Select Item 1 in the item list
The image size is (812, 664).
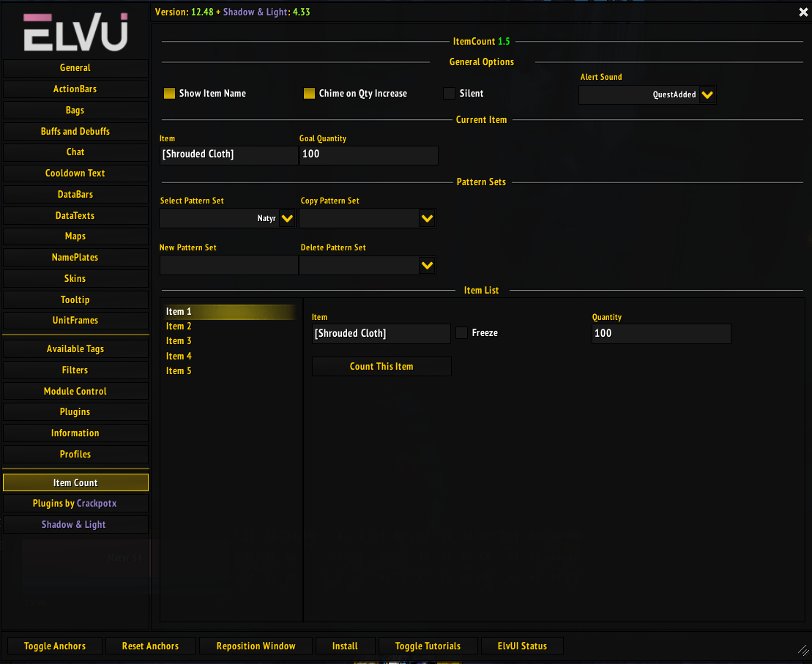pyautogui.click(x=230, y=312)
